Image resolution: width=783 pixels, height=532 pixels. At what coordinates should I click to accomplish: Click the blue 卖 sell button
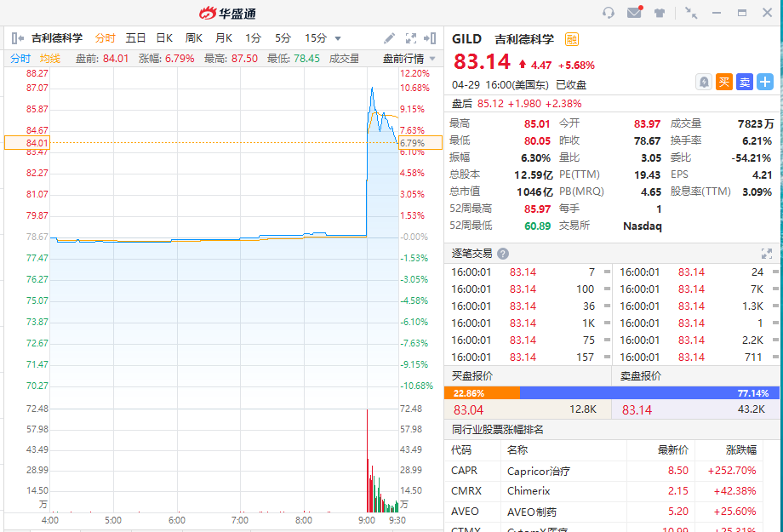coord(745,82)
